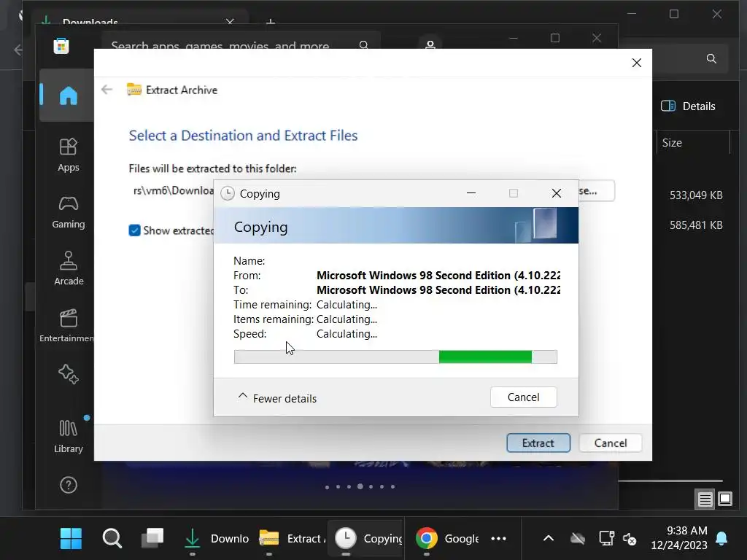Screen dimensions: 747x560
Task: Minimize the Copying dialog
Action: pos(471,193)
